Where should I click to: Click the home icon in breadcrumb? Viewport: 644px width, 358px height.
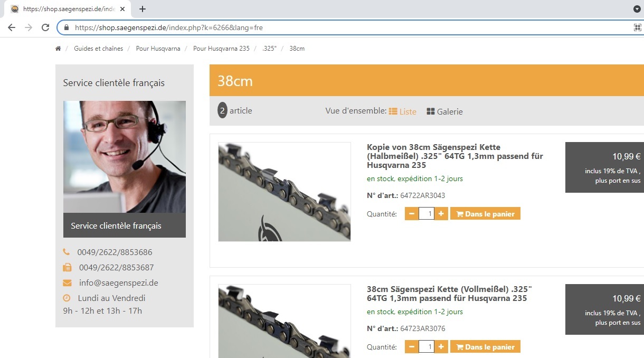tap(58, 49)
